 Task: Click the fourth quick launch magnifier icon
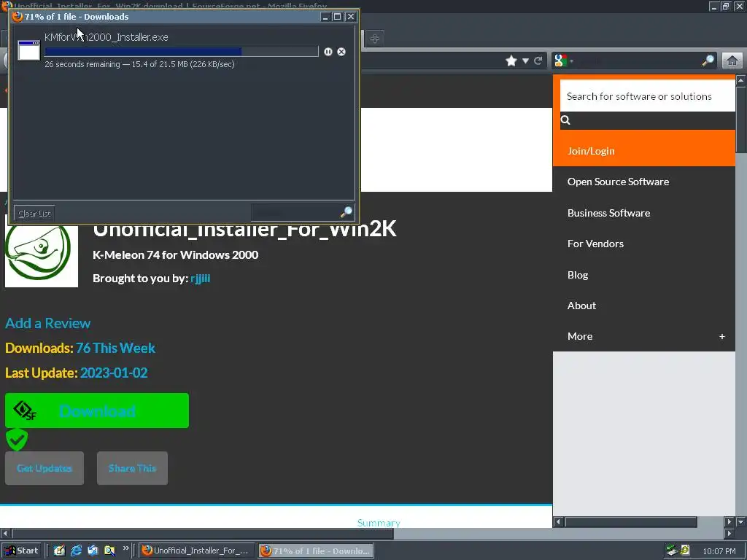pyautogui.click(x=109, y=551)
